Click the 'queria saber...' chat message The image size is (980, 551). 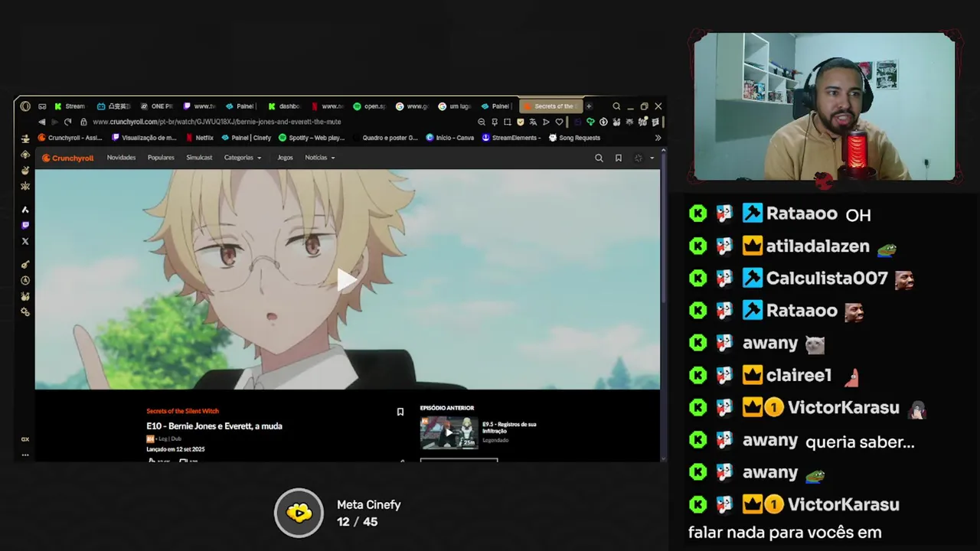[860, 442]
